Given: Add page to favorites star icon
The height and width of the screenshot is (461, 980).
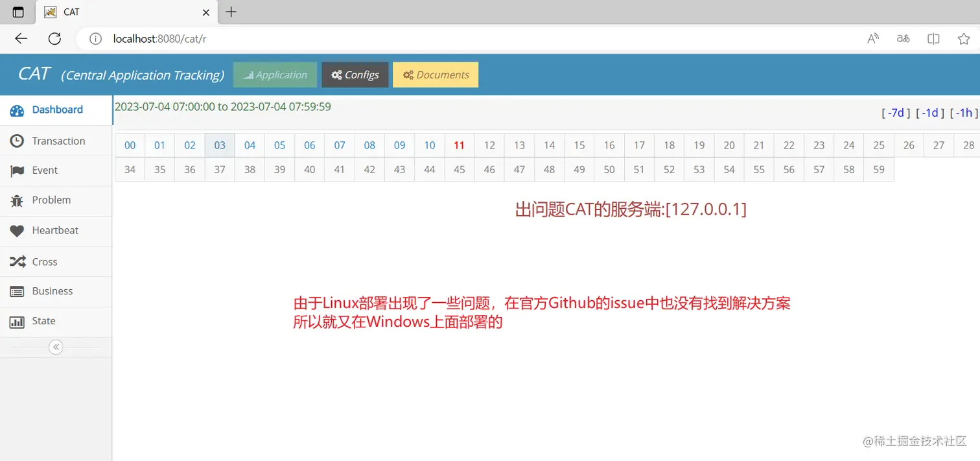Looking at the screenshot, I should pos(964,38).
